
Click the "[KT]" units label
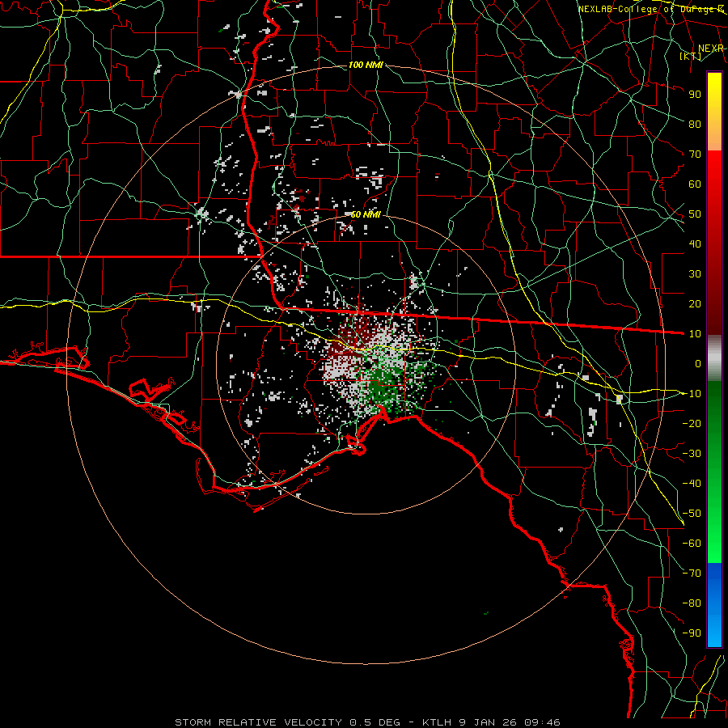click(691, 56)
